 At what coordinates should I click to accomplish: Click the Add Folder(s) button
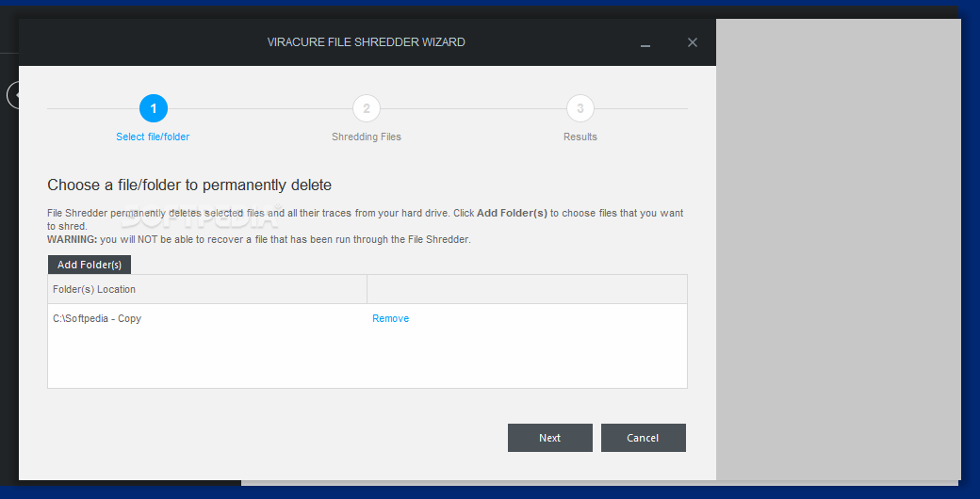pyautogui.click(x=90, y=265)
